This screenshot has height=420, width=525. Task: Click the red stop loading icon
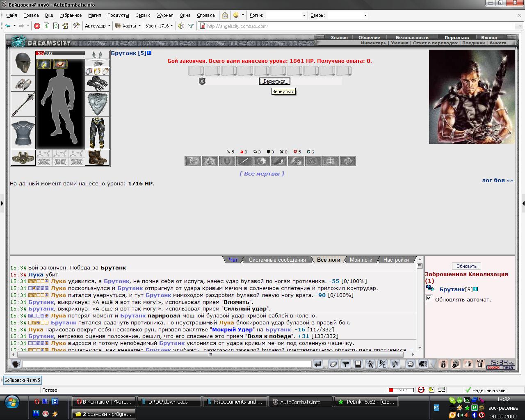37,26
